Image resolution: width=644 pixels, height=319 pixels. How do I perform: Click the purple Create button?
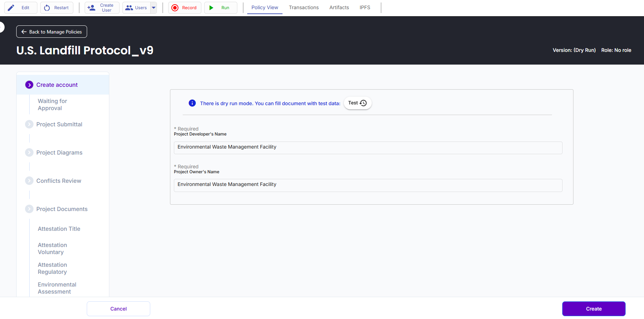click(x=594, y=309)
